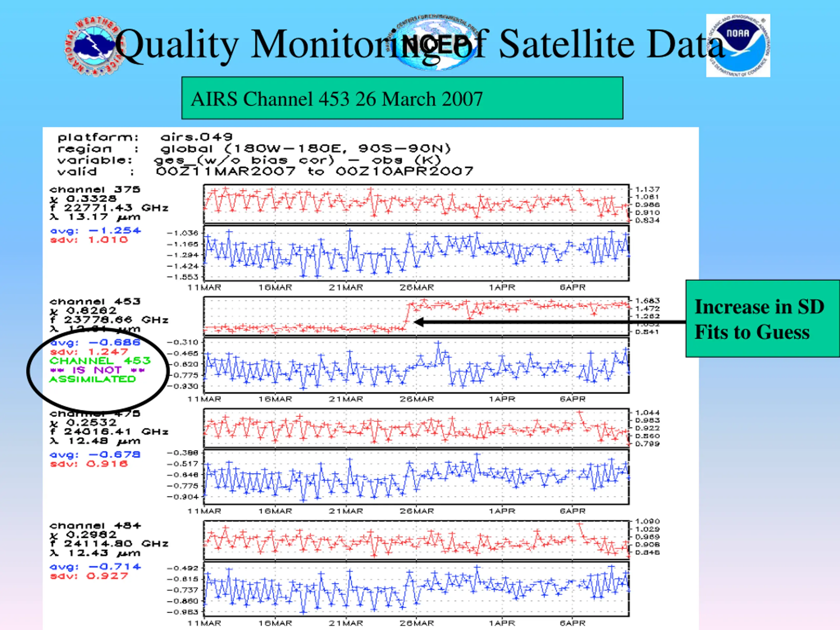Click the Increase in SD Fits to Guess box
Viewport: 840px width, 630px height.
coord(763,319)
